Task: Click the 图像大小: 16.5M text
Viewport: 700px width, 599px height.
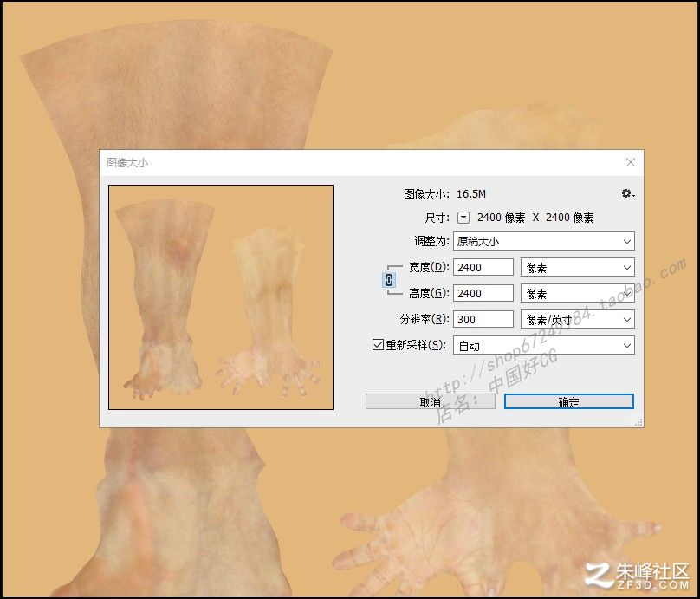Action: (x=444, y=194)
